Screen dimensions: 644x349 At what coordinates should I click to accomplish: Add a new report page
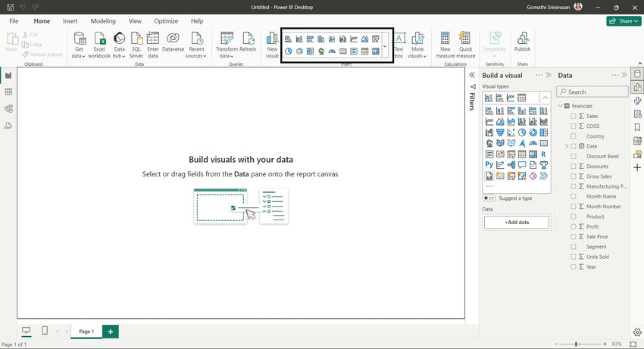[110, 332]
